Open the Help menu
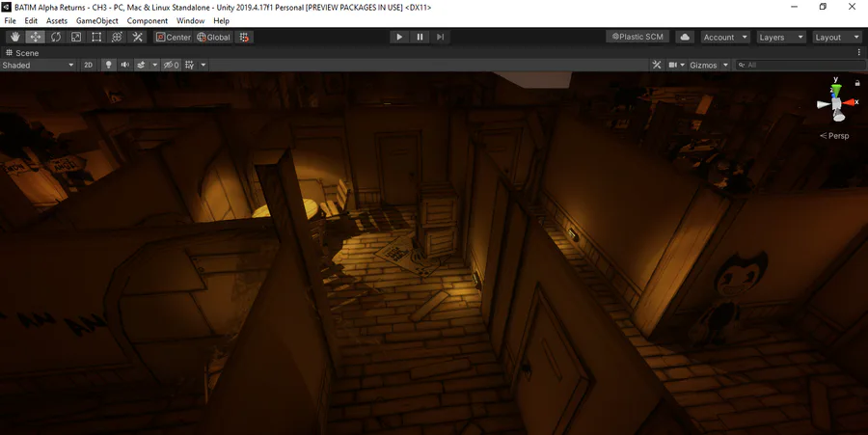868x435 pixels. 222,20
